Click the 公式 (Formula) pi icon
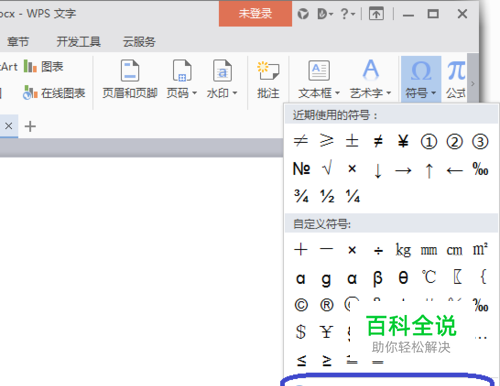This screenshot has width=500, height=386. tap(456, 71)
